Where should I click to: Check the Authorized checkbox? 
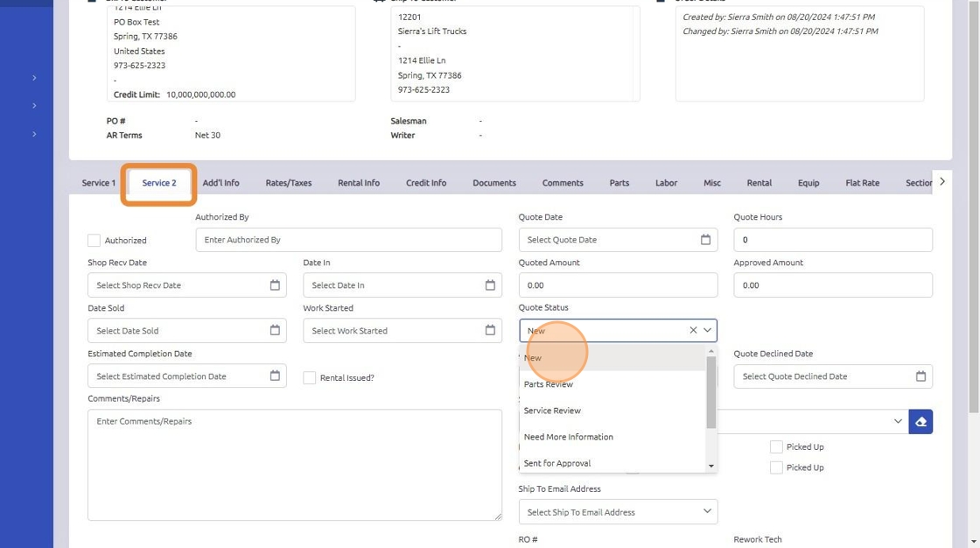pos(94,241)
